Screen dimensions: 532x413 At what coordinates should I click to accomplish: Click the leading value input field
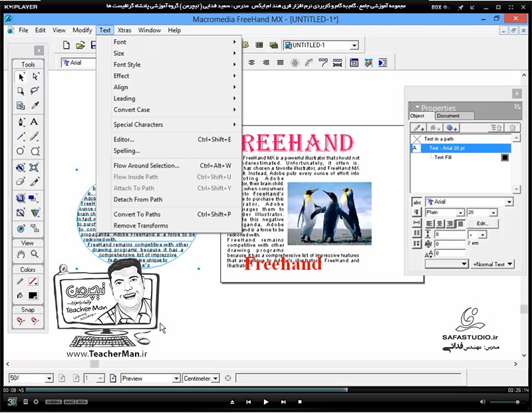coord(450,234)
